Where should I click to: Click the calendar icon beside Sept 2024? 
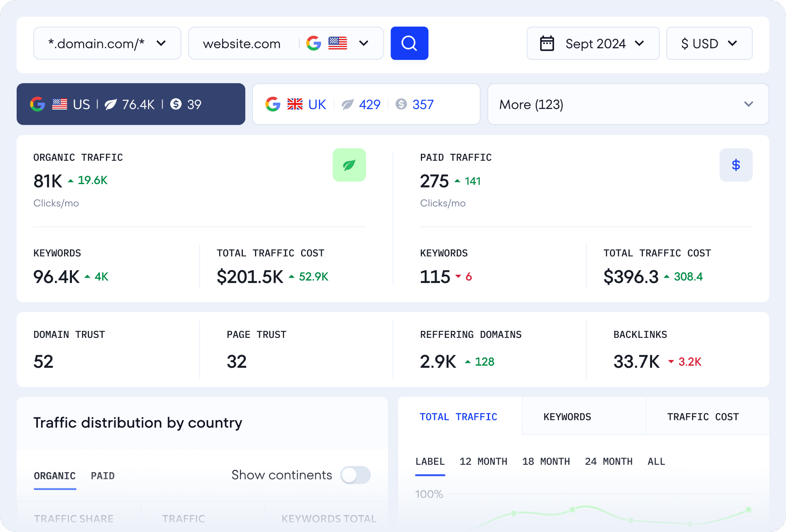[x=547, y=43]
